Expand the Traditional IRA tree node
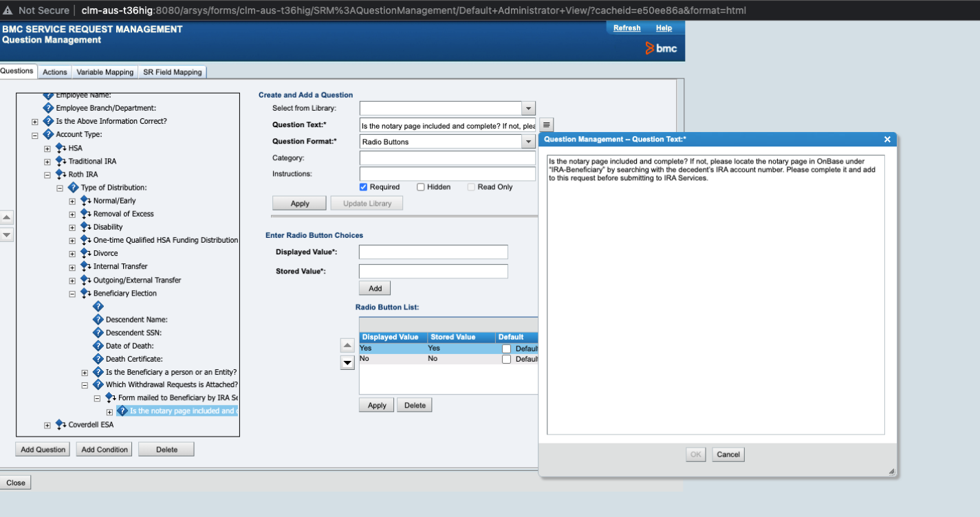This screenshot has height=517, width=980. [x=47, y=162]
